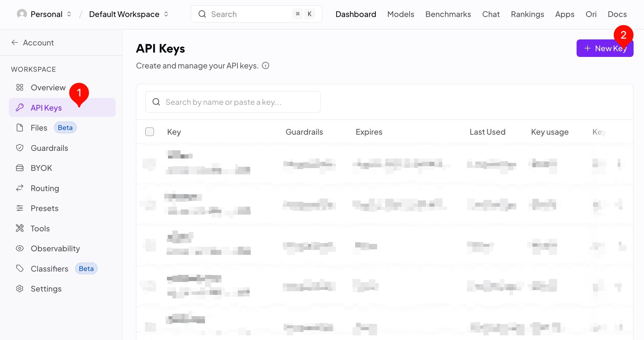Click the Classifiers tag icon
This screenshot has height=340, width=644.
coord(20,269)
